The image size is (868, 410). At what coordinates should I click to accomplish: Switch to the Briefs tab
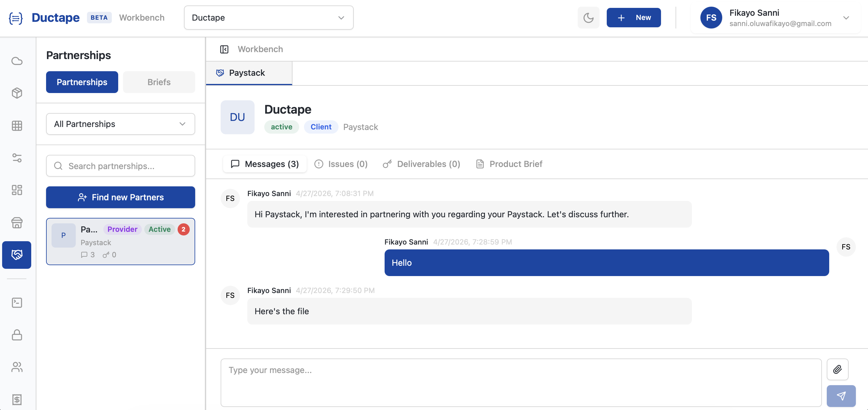click(159, 82)
